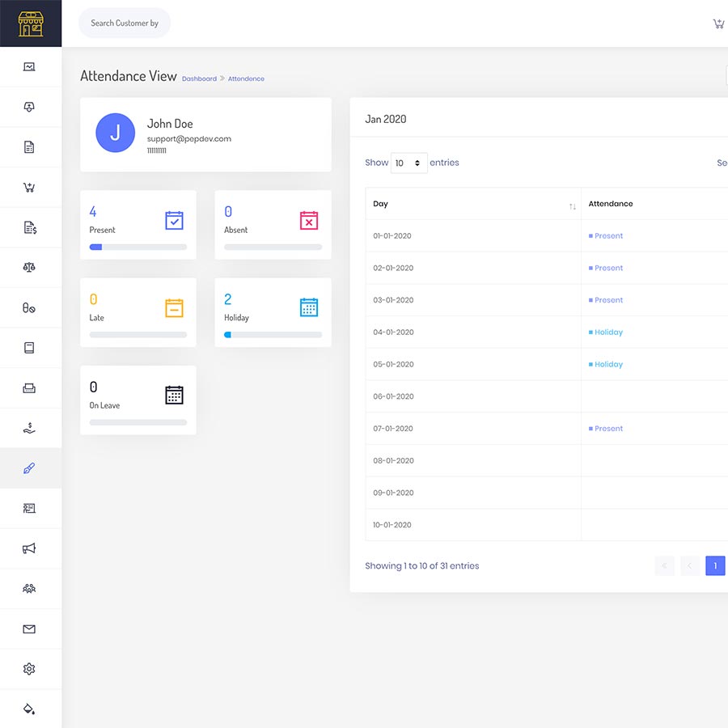Open the Show entries count dropdown
The width and height of the screenshot is (728, 728).
[408, 163]
